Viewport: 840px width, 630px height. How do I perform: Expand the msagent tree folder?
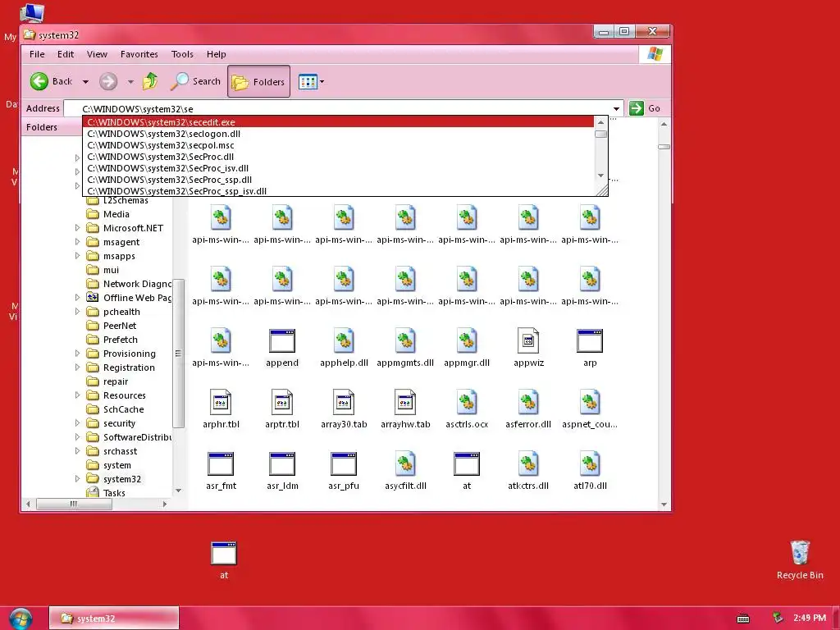(x=77, y=242)
